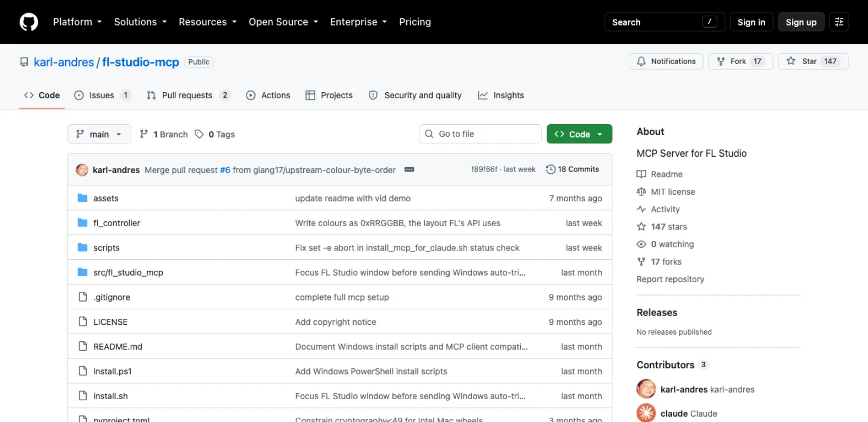Click karl-andres avatar in commit row
Image resolution: width=868 pixels, height=422 pixels.
[x=82, y=170]
